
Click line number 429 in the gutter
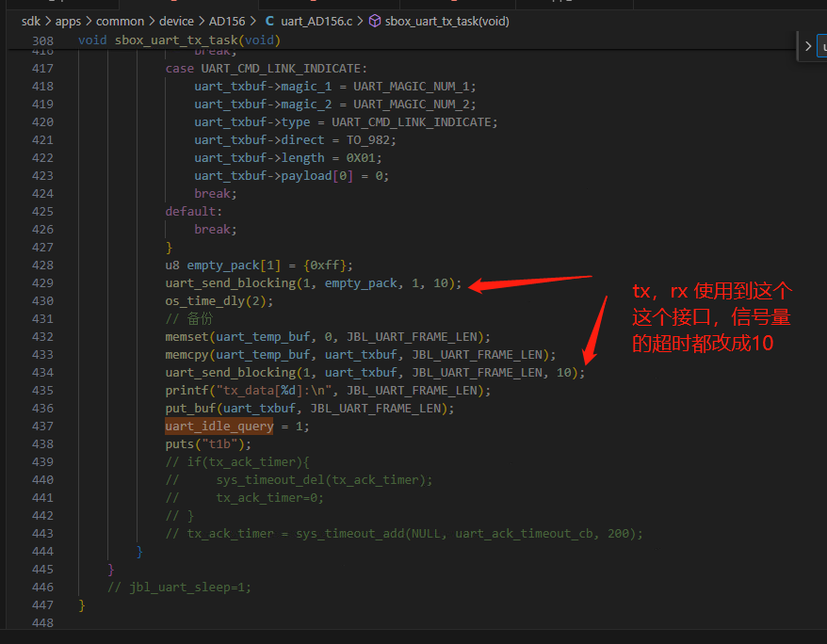42,283
